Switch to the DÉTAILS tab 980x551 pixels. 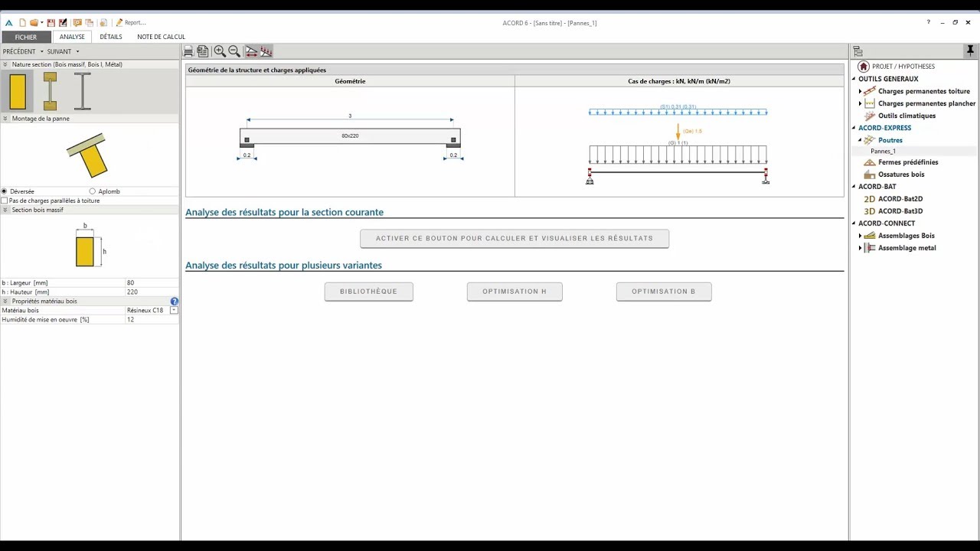111,37
